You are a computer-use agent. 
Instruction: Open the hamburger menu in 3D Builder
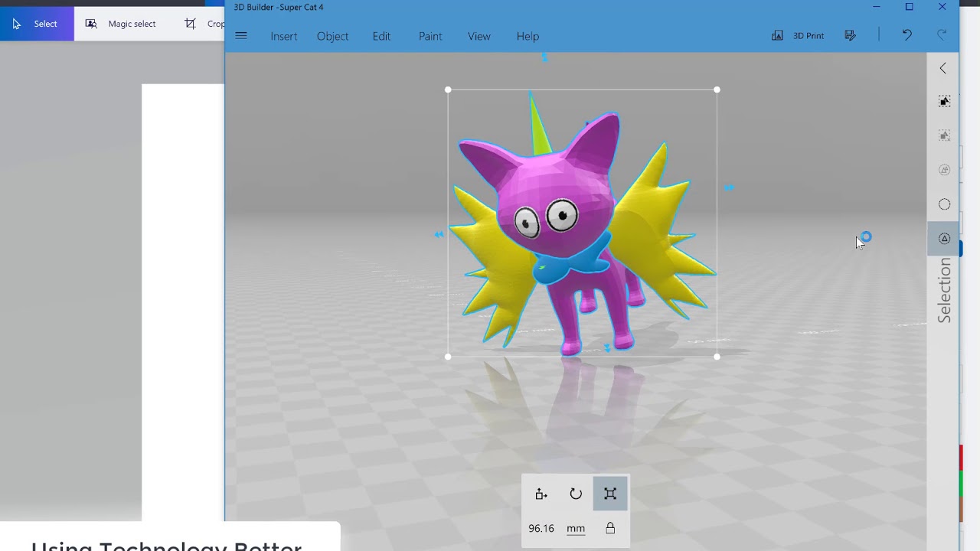[241, 36]
